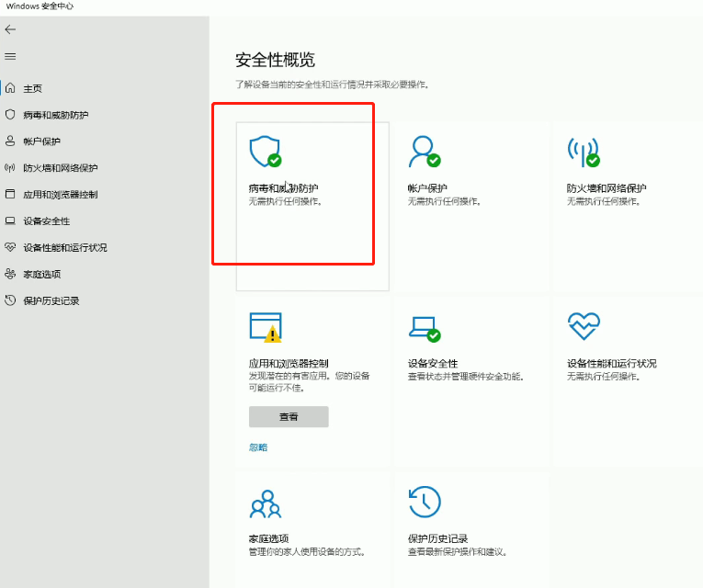Click the family people icon in sidebar
The width and height of the screenshot is (703, 588).
point(10,274)
